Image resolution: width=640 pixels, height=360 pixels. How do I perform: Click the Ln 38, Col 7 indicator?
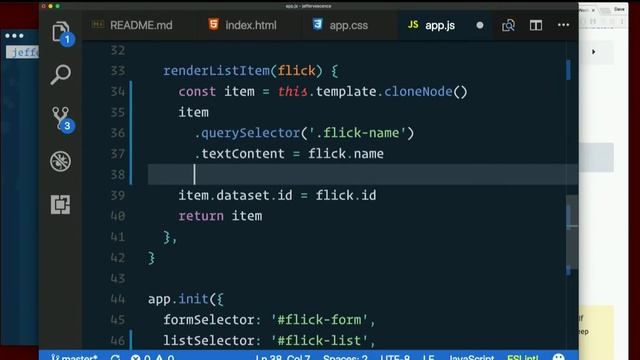[x=283, y=358]
